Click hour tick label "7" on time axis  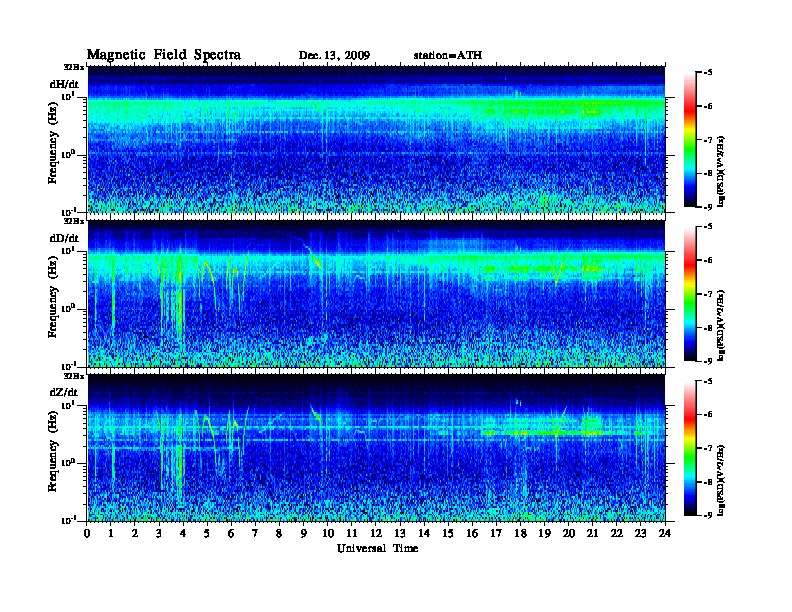[x=255, y=534]
